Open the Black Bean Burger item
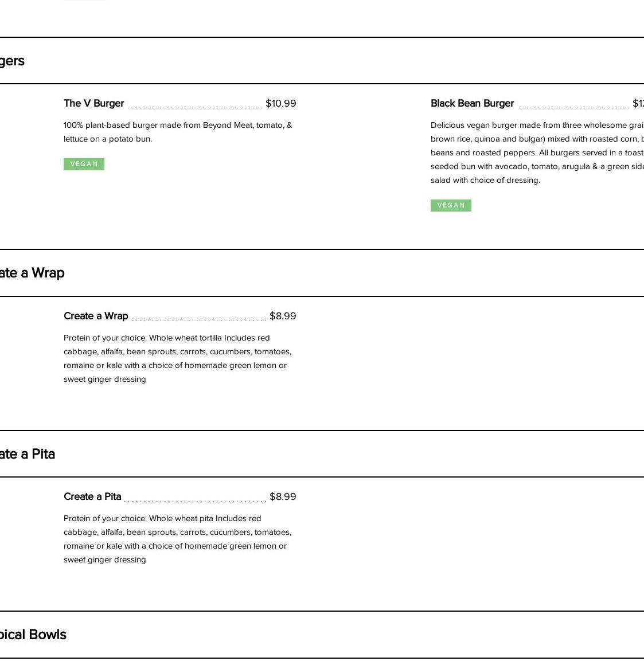This screenshot has height=661, width=644. (472, 103)
